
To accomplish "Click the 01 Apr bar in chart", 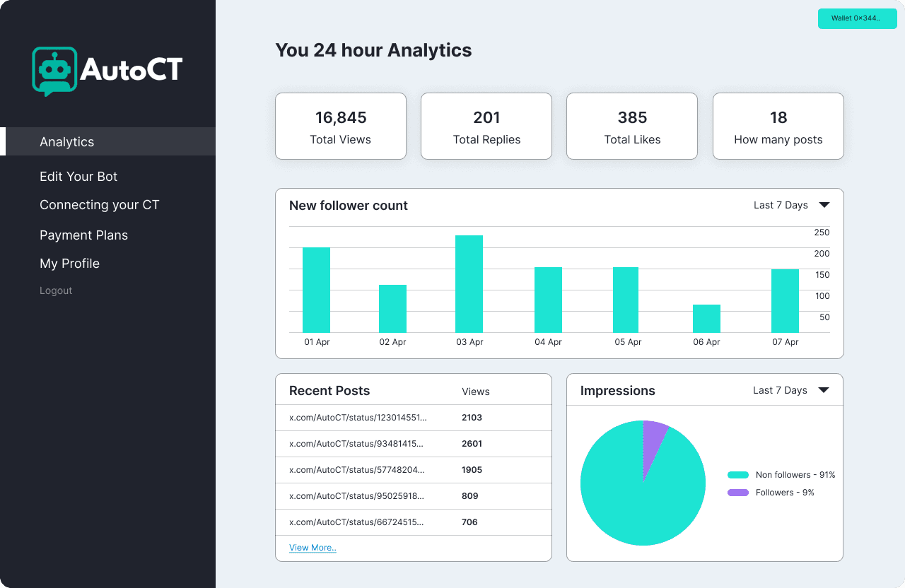I will [316, 290].
